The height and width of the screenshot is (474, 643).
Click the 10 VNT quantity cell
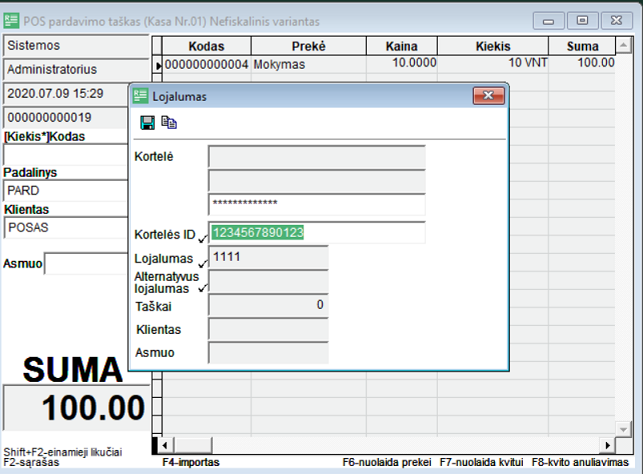pos(493,64)
